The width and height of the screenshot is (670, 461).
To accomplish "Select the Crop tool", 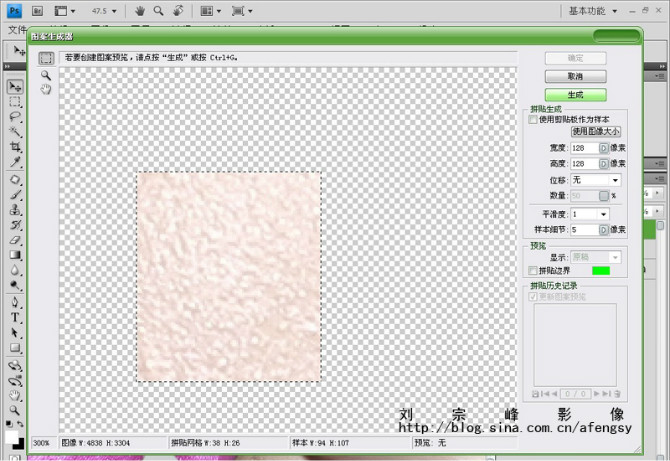I will [15, 147].
